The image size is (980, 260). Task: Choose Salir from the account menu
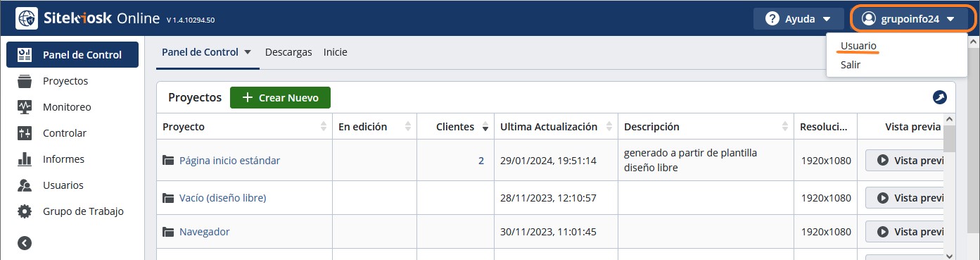point(850,65)
